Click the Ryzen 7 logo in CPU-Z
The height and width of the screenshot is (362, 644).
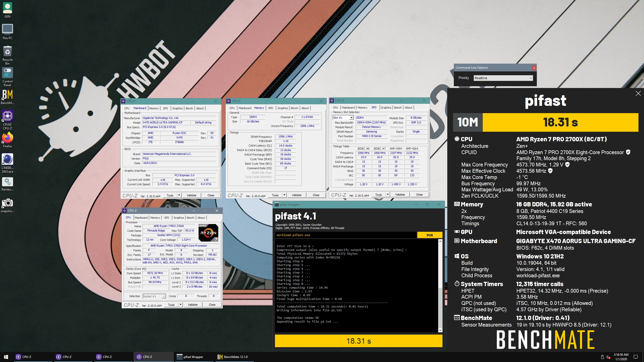(208, 233)
